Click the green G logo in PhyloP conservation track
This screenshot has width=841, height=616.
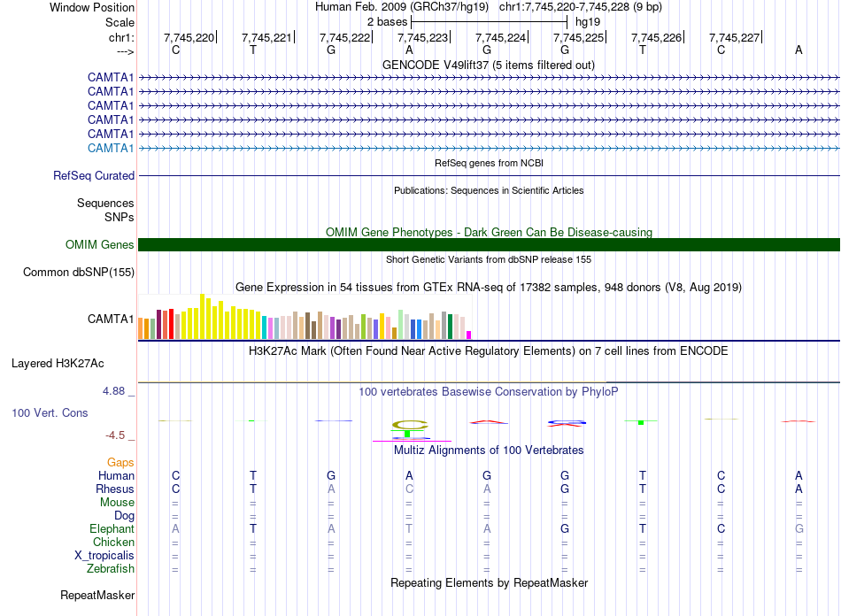409,426
